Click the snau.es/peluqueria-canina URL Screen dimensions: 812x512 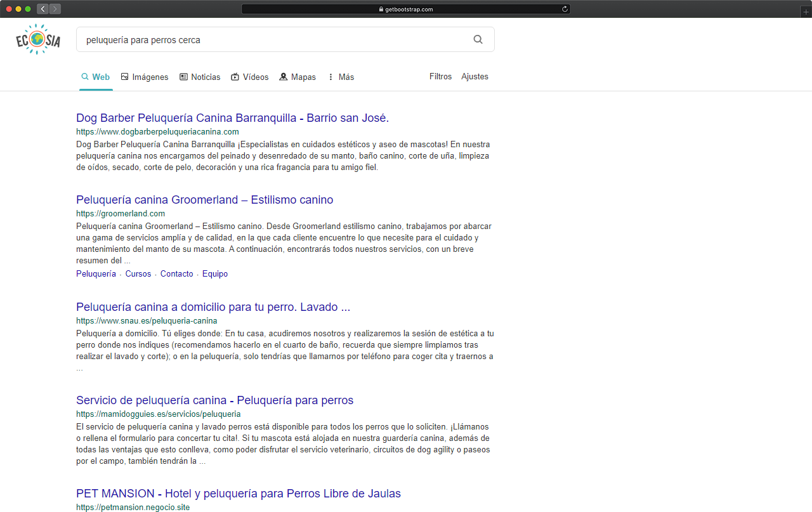[x=147, y=321]
